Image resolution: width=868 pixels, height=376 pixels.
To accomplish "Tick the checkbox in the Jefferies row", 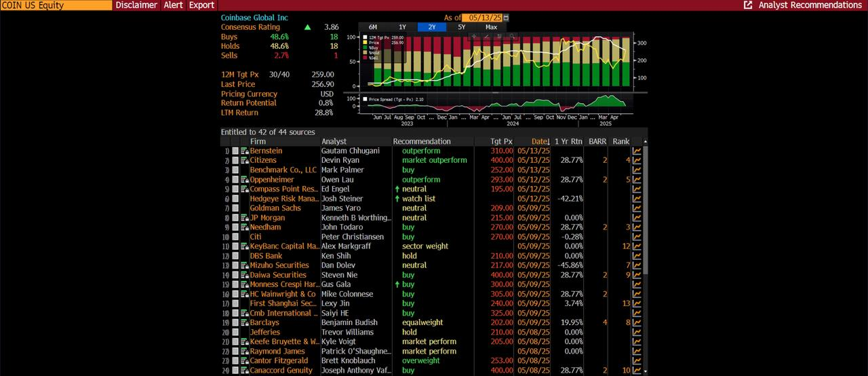I will pos(235,332).
